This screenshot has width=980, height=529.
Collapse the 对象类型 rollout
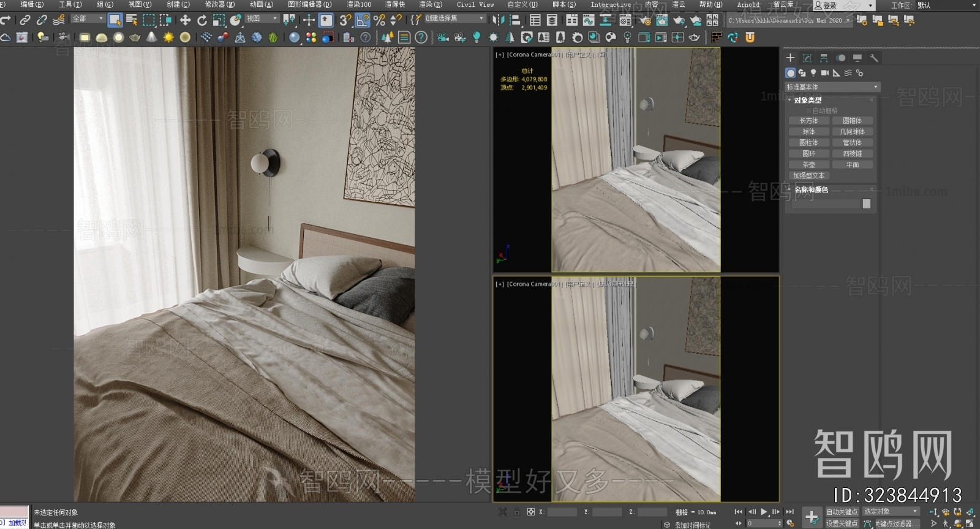[808, 100]
